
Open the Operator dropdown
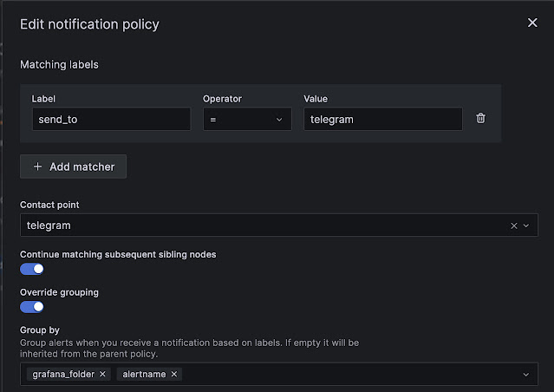[247, 120]
